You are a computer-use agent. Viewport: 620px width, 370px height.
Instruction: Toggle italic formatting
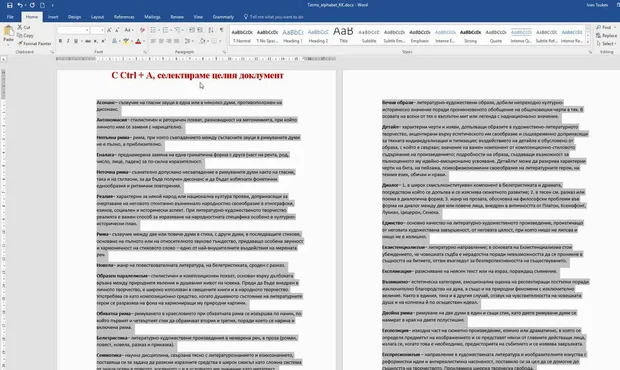[68, 41]
